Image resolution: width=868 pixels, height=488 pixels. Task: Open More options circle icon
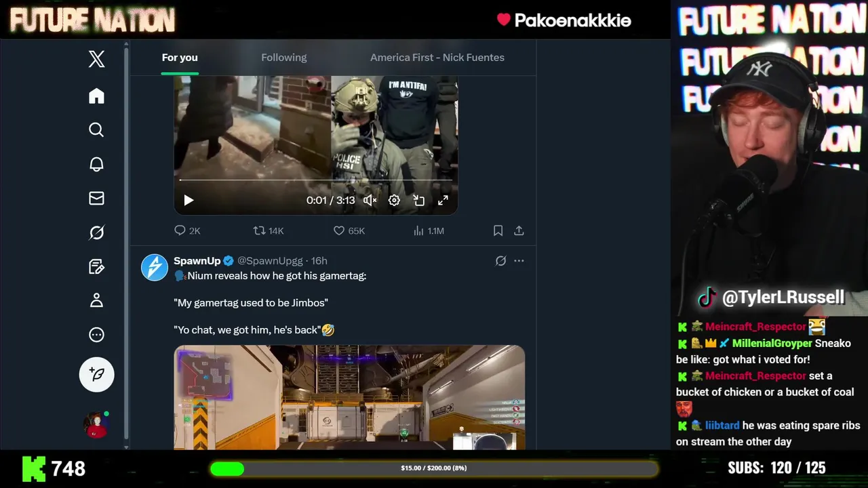pos(96,334)
